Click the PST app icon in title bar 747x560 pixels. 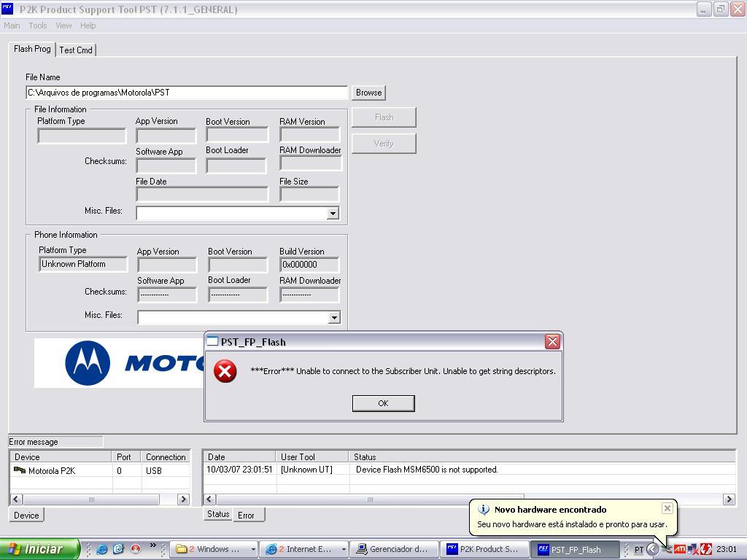[x=7, y=8]
